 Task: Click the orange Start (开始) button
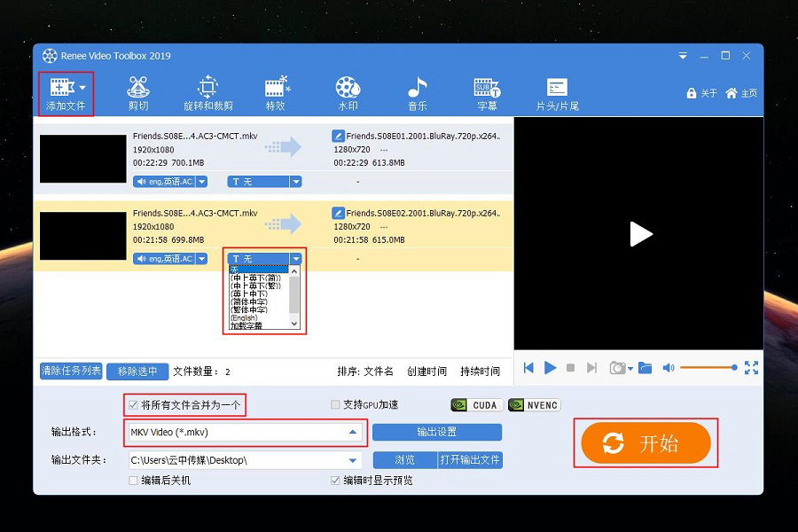point(645,444)
